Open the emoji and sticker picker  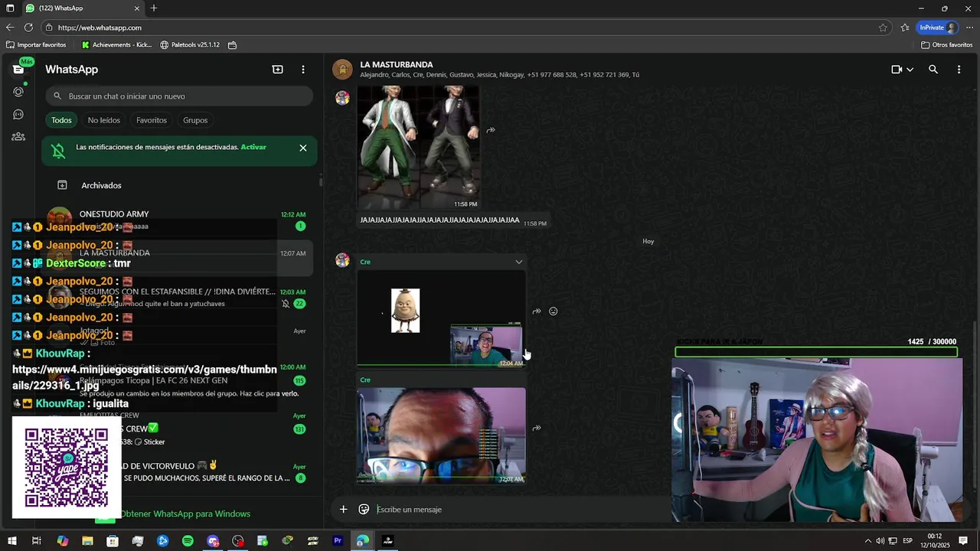[364, 510]
